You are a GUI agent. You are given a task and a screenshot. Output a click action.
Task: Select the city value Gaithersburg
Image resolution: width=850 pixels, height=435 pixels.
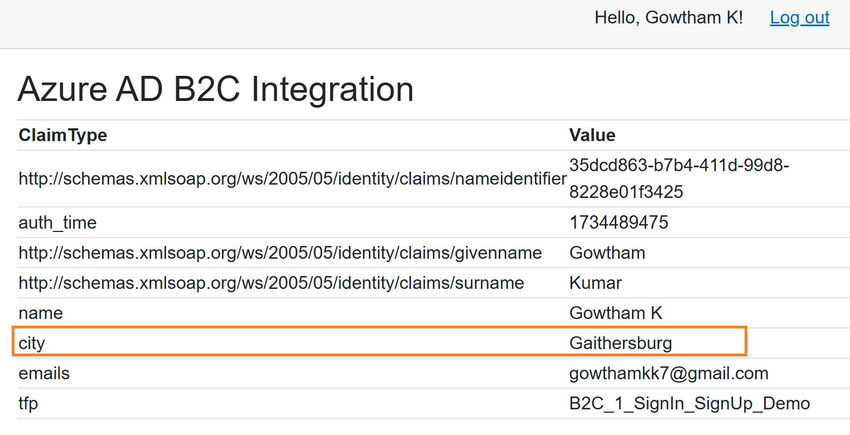pos(620,343)
